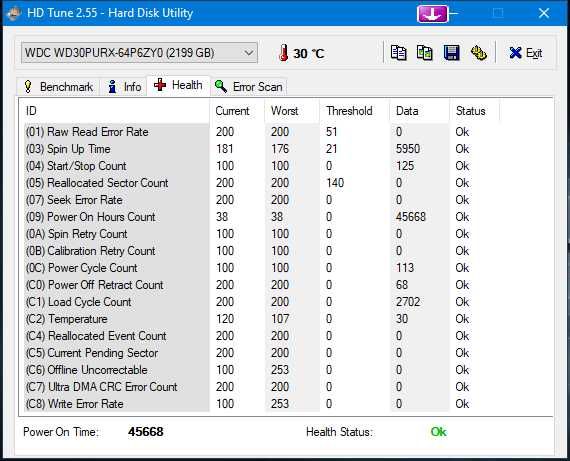This screenshot has height=461, width=570.
Task: Switch to the Benchmark tab
Action: tap(58, 87)
